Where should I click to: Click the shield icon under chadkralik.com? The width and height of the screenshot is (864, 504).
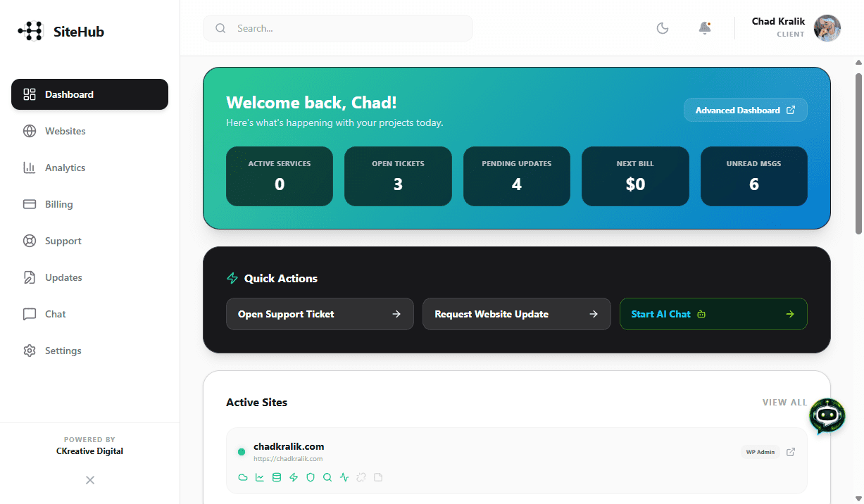point(311,477)
